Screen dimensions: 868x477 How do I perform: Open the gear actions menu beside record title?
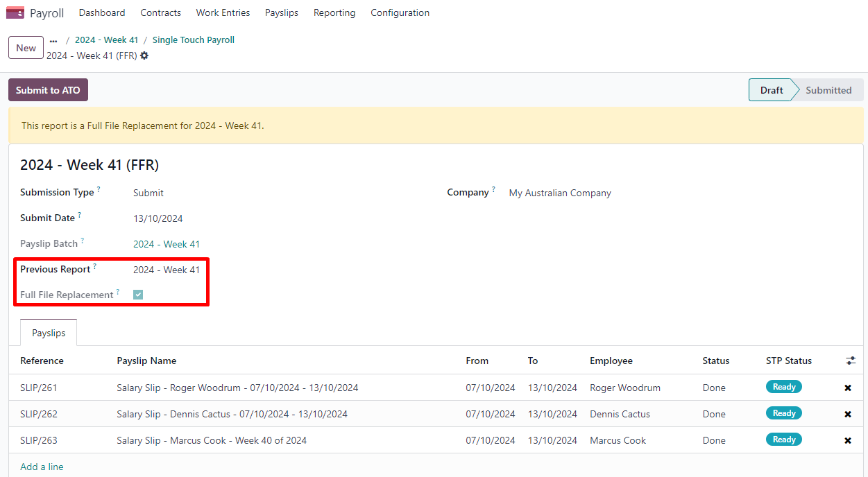coord(144,55)
